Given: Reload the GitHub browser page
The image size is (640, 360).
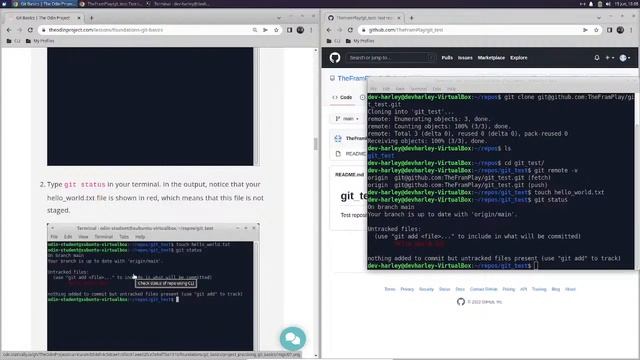Looking at the screenshot, I should [350, 30].
